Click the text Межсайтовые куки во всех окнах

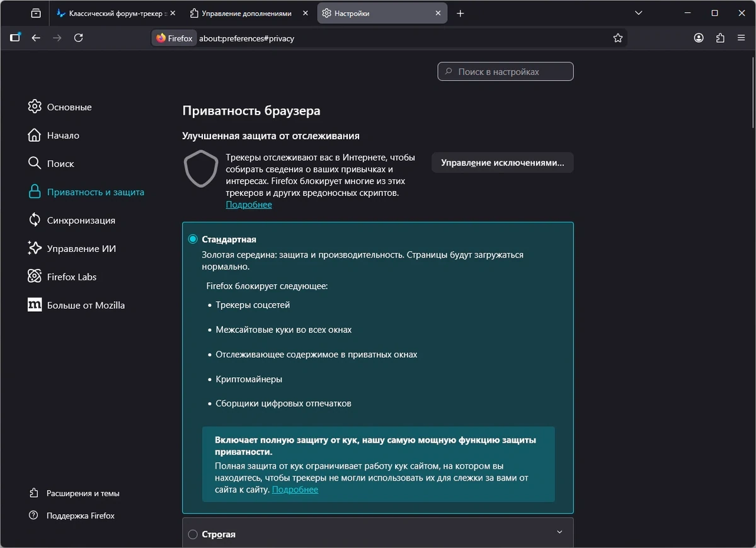pyautogui.click(x=283, y=329)
